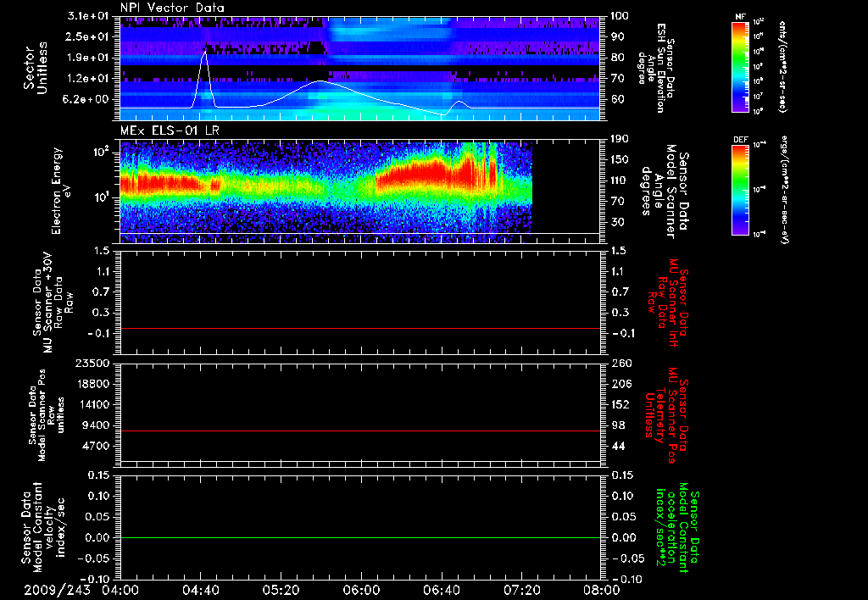Click the 260 telemetry tick label

[620, 363]
